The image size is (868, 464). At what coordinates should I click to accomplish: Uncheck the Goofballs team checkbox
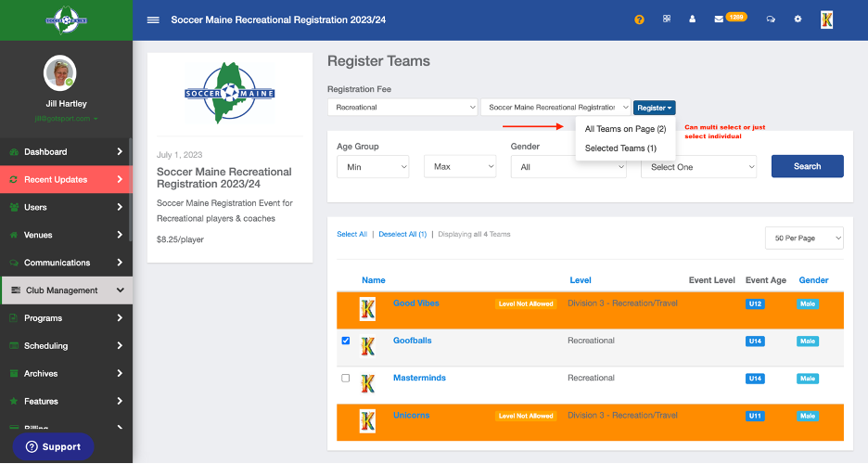(345, 341)
